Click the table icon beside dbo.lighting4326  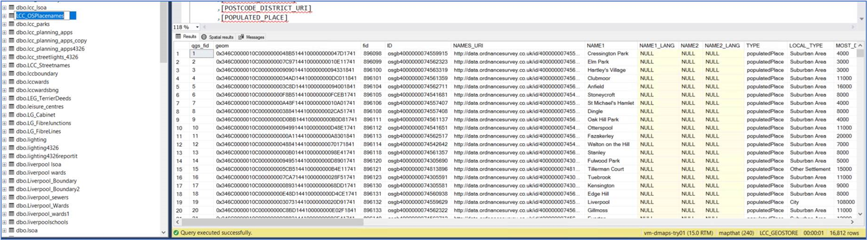(x=11, y=148)
